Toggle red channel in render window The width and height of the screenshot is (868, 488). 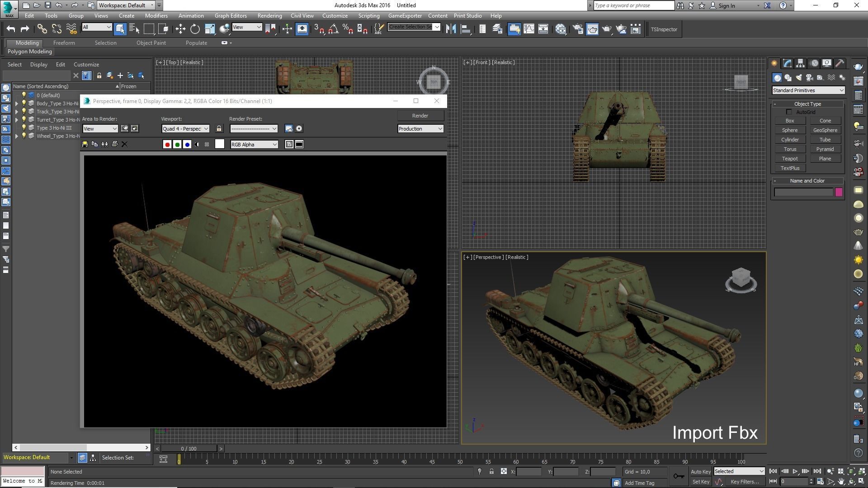167,145
